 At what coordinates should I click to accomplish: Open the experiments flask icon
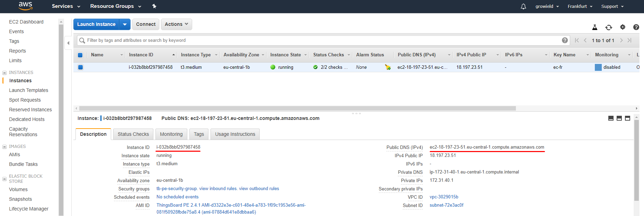pos(594,27)
